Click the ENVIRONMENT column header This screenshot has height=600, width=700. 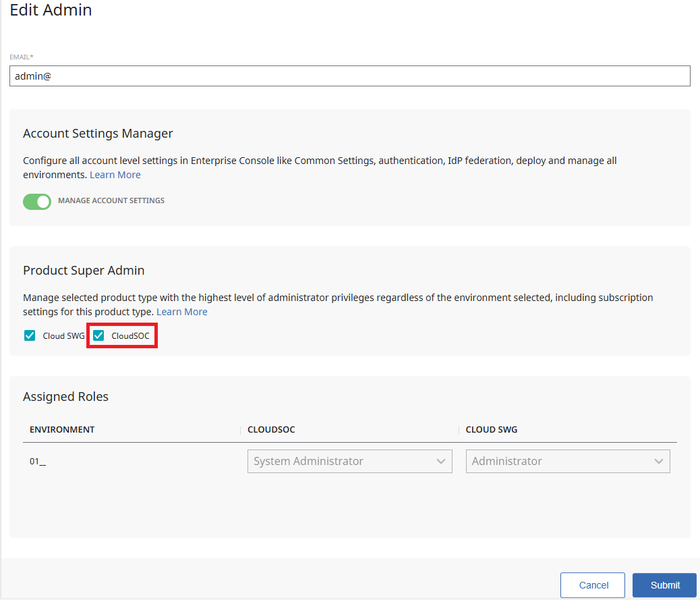62,430
